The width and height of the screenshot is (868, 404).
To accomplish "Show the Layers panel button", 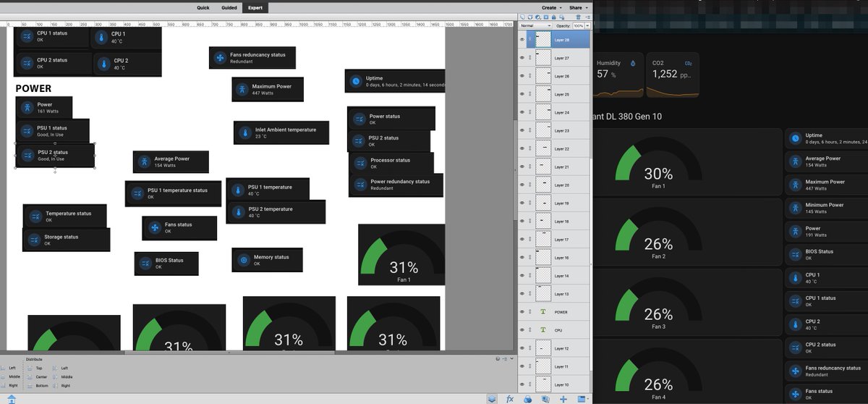I will 491,399.
